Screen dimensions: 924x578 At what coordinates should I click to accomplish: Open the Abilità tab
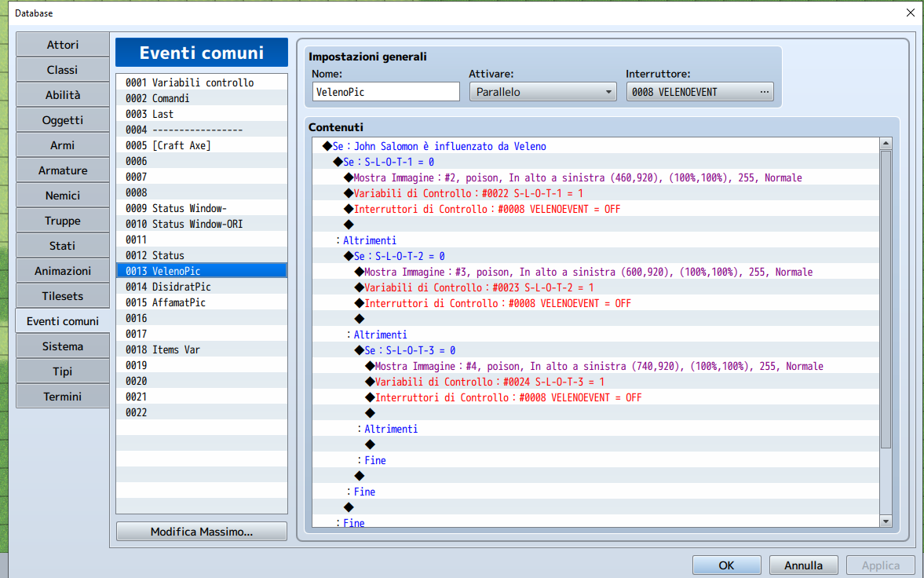coord(63,95)
